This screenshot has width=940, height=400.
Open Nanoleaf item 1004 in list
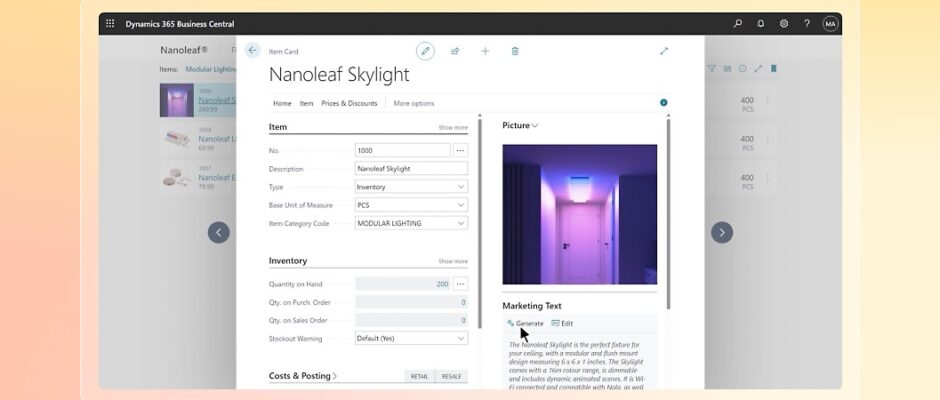click(217, 139)
